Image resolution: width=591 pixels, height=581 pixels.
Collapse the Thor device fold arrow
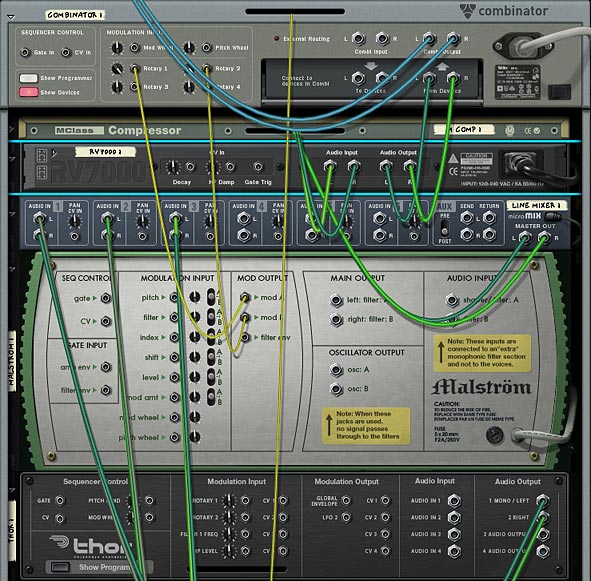click(x=11, y=490)
